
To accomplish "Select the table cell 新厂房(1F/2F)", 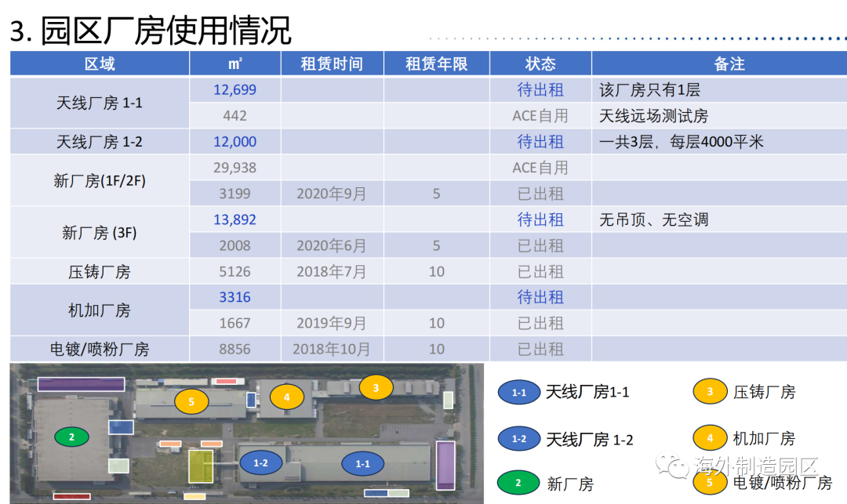I will 100,180.
